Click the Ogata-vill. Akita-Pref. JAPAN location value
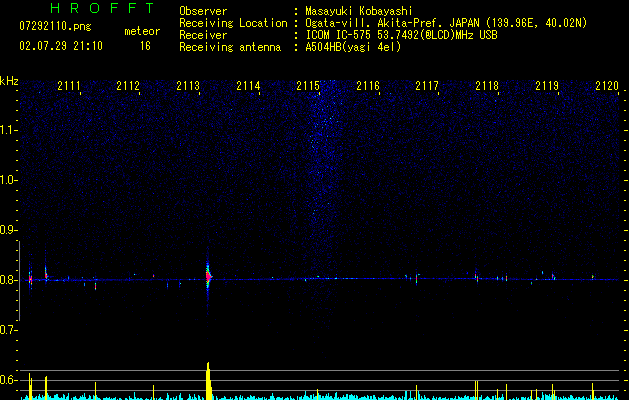Viewport: 629px width, 400px height. (446, 23)
